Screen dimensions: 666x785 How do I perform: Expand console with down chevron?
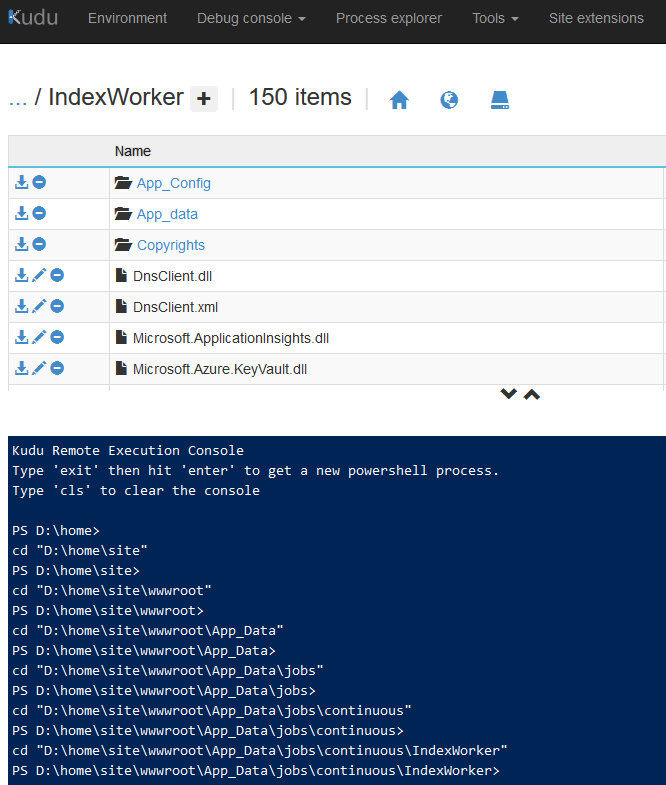[x=508, y=394]
